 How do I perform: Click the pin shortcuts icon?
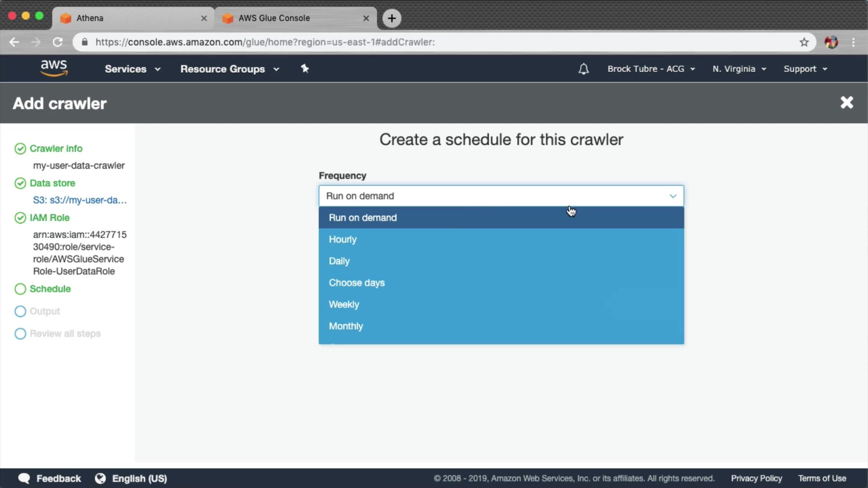tap(305, 69)
